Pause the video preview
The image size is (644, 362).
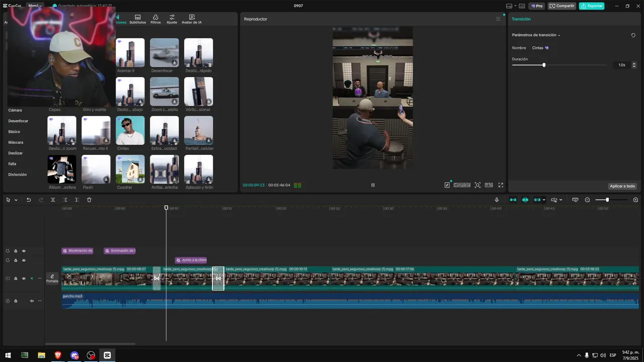[373, 185]
